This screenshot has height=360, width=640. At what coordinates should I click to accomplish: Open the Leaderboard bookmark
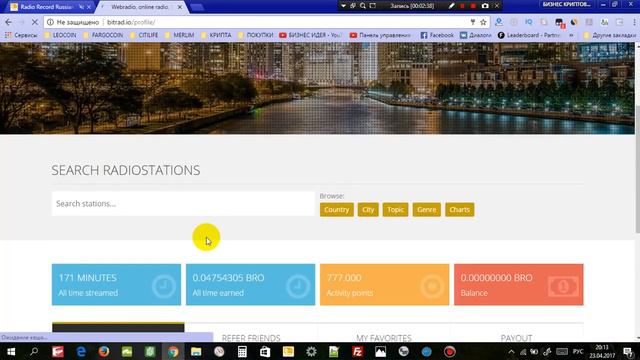[x=529, y=35]
